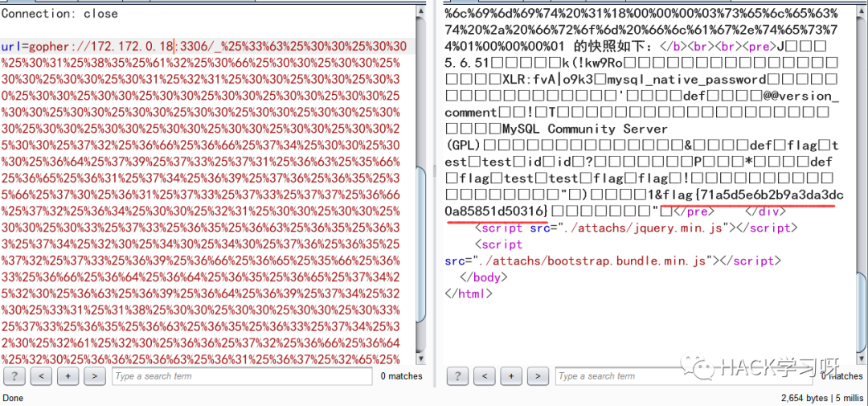Screen dimensions: 868x406
Task: Click the "2,654 bytes | 5 millis" status
Action: click(822, 398)
